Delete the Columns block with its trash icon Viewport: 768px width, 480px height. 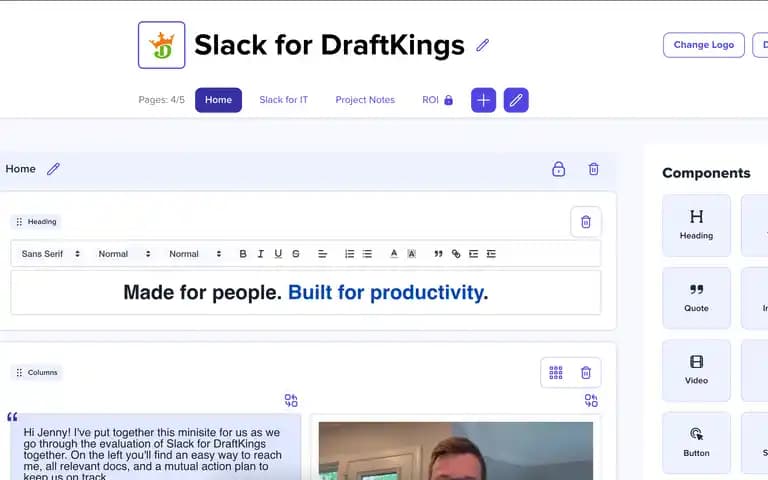coord(586,373)
